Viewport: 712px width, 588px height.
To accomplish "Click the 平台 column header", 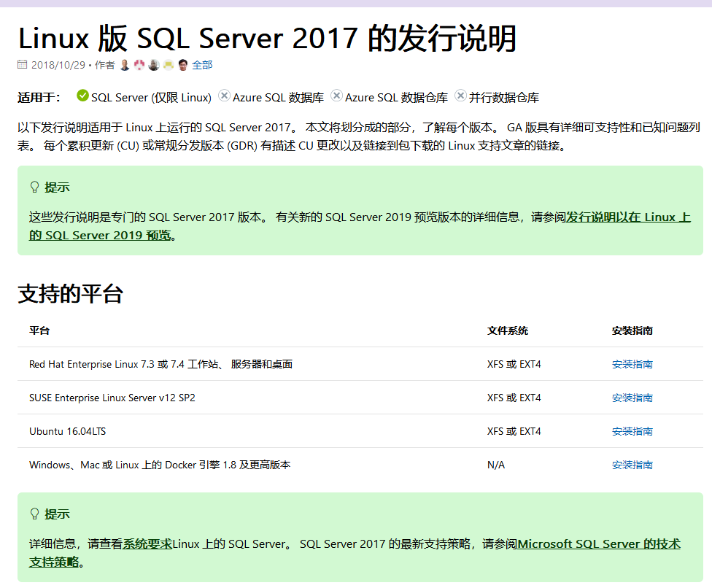I will click(39, 330).
